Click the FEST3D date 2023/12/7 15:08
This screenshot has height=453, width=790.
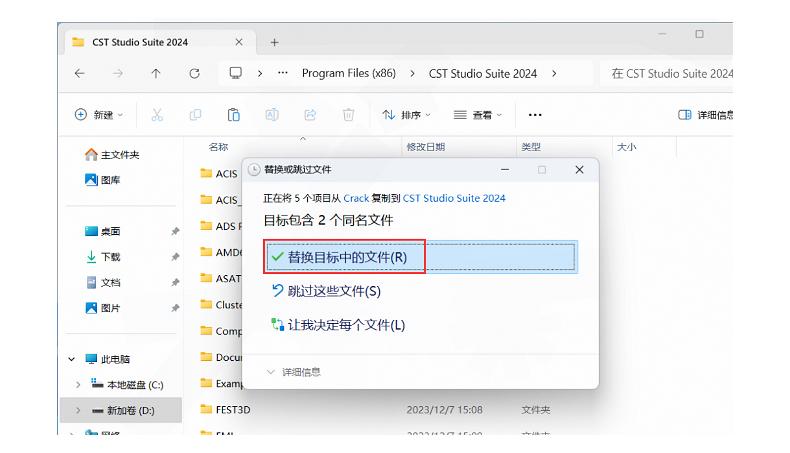click(x=444, y=410)
